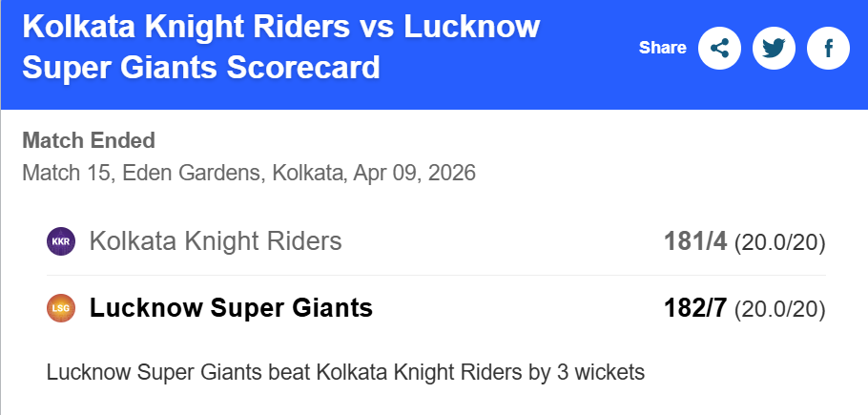Screen dimensions: 868x415
Task: Click the match result summary text
Action: [345, 371]
